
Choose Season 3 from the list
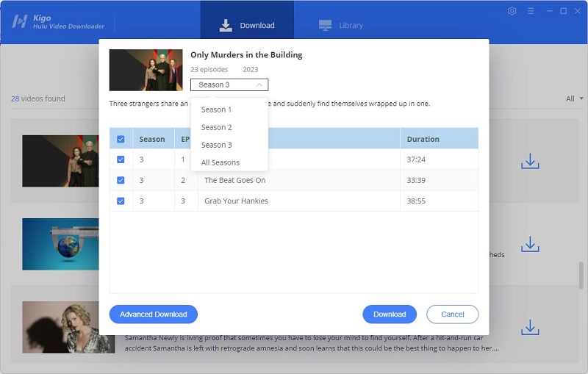[x=229, y=145]
